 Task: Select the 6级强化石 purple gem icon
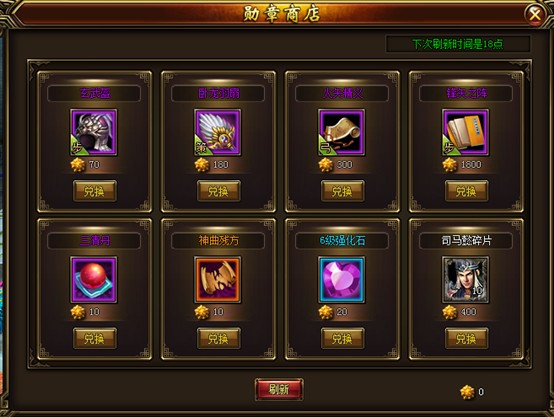point(342,280)
